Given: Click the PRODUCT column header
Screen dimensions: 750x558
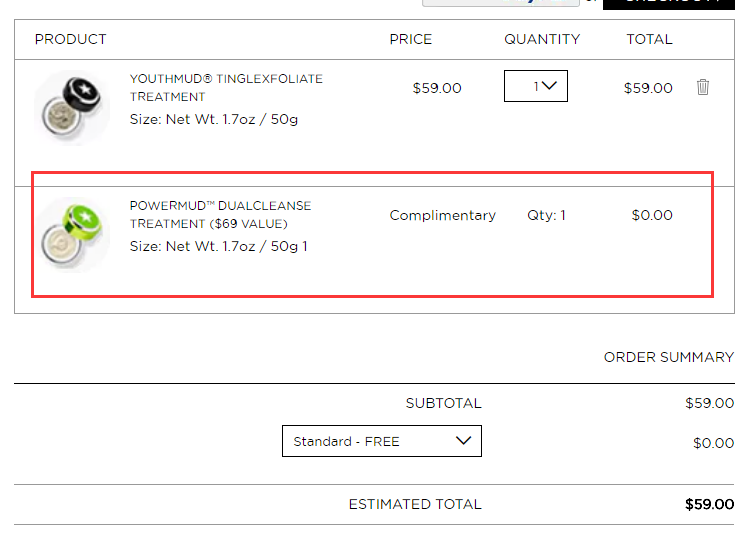Looking at the screenshot, I should click(x=71, y=39).
